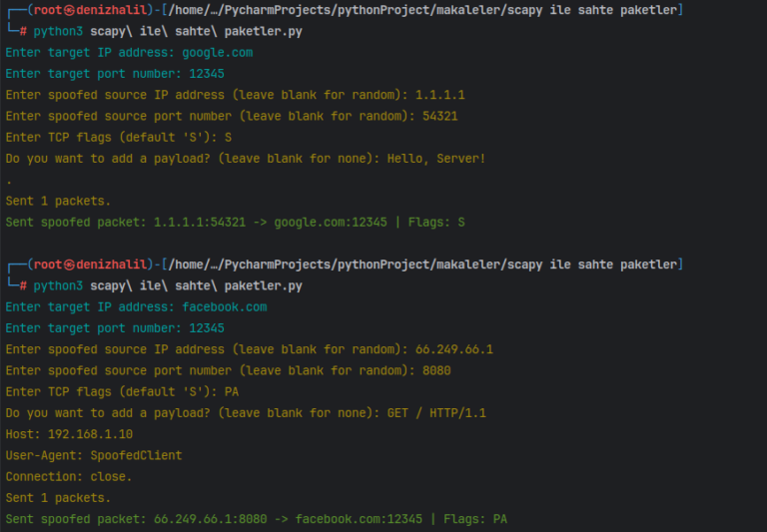Click the sent spoofed packet result for google.com
Screen dimensions: 767x532
(235, 222)
